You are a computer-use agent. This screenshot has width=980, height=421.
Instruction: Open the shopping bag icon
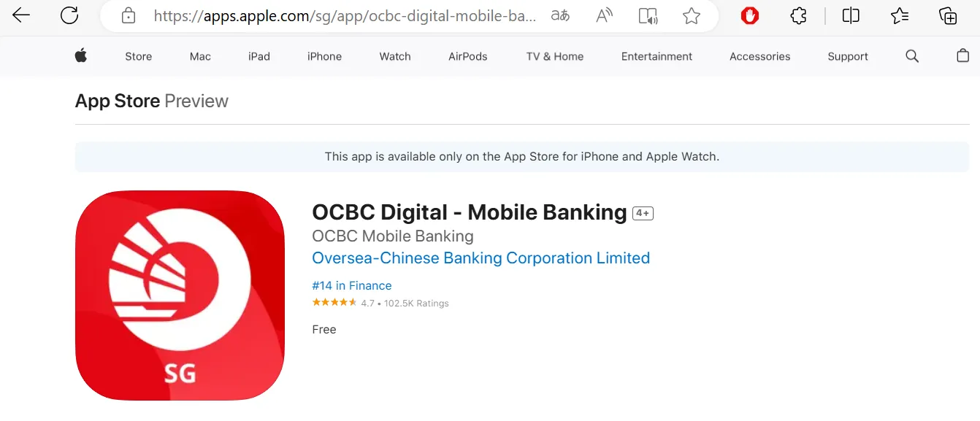(x=962, y=56)
